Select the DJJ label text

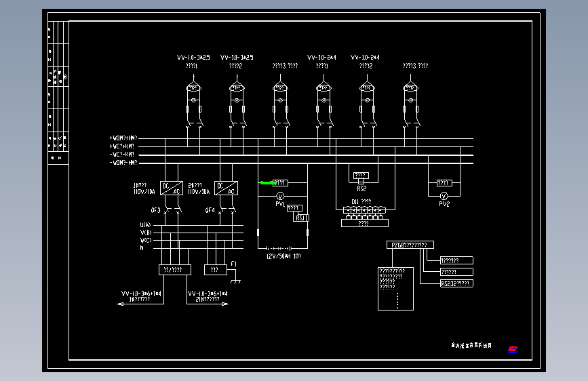[x=361, y=202]
